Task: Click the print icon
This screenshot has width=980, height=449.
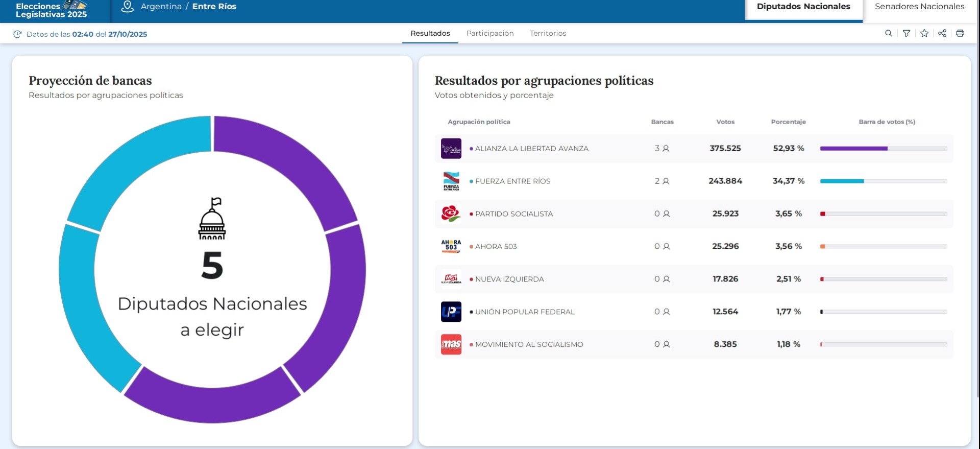Action: pyautogui.click(x=960, y=33)
